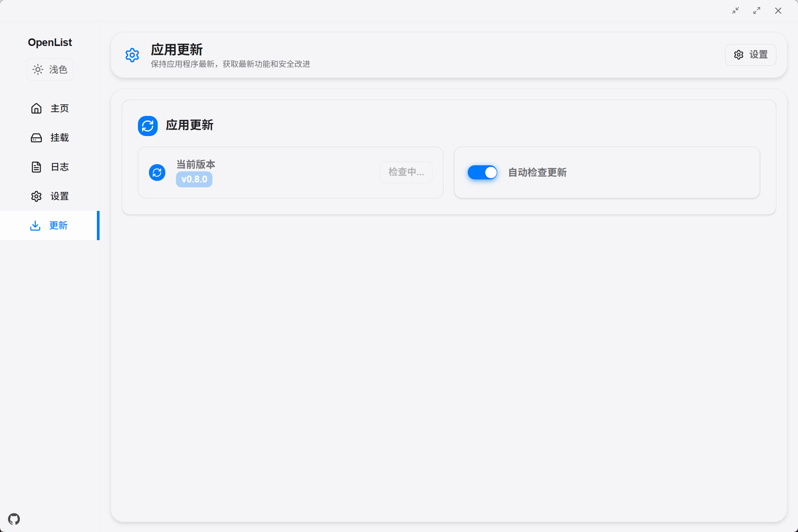
Task: Click the 设置 button at top right
Action: [x=750, y=55]
